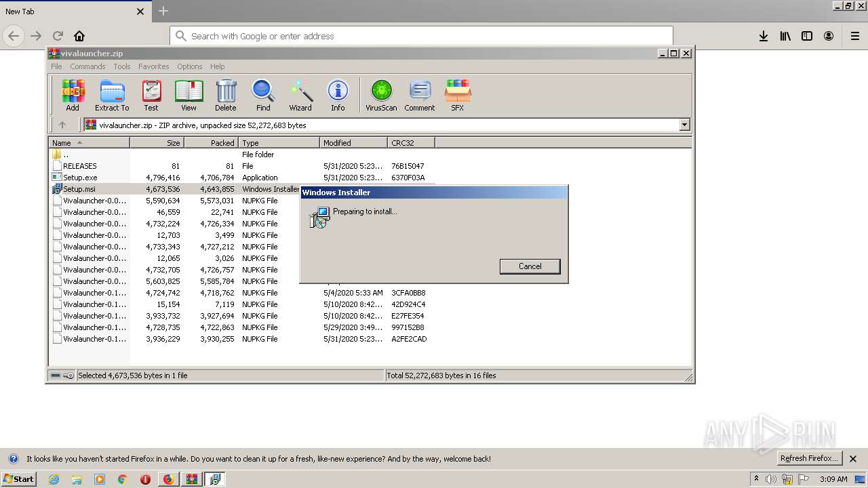
Task: Sort by Type column header
Action: (279, 143)
